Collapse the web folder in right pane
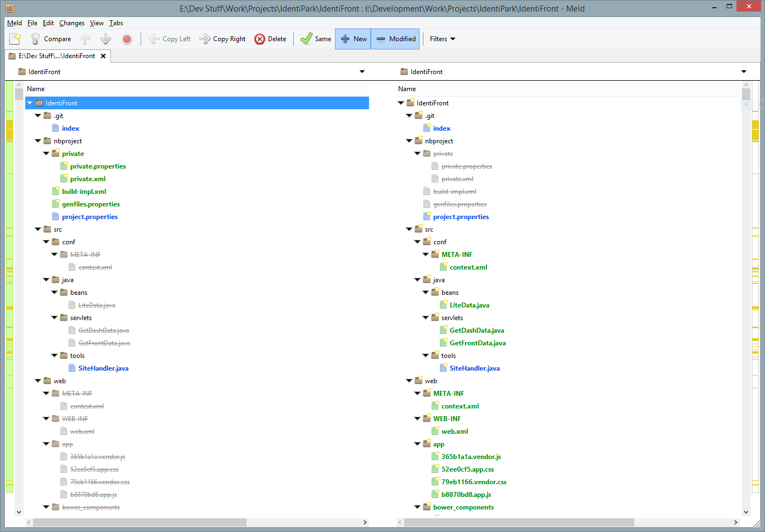Screen dimensions: 765x532 tap(409, 381)
